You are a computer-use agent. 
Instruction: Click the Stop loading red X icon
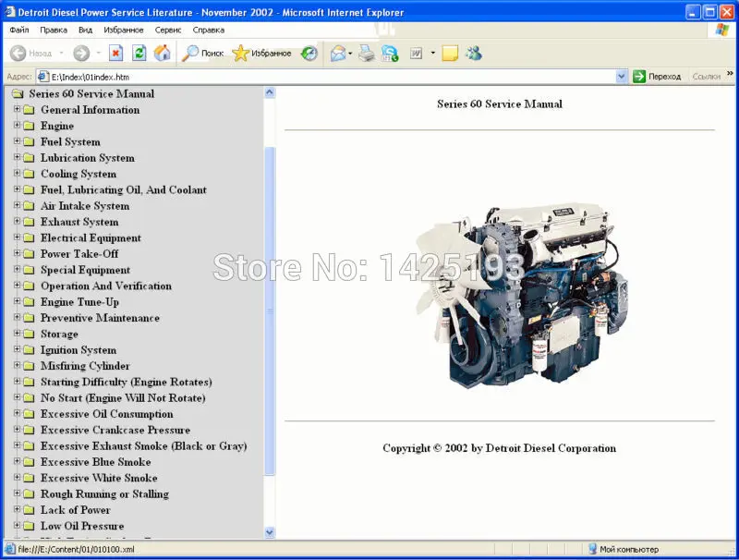click(x=115, y=54)
